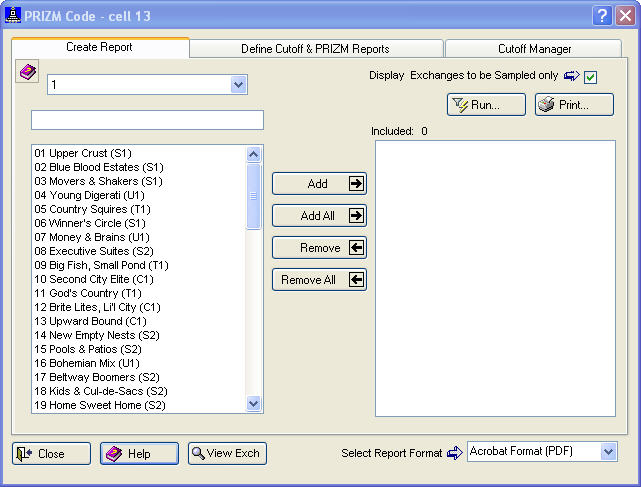The width and height of the screenshot is (641, 487).
Task: Click Add All to include every cluster
Action: click(319, 215)
